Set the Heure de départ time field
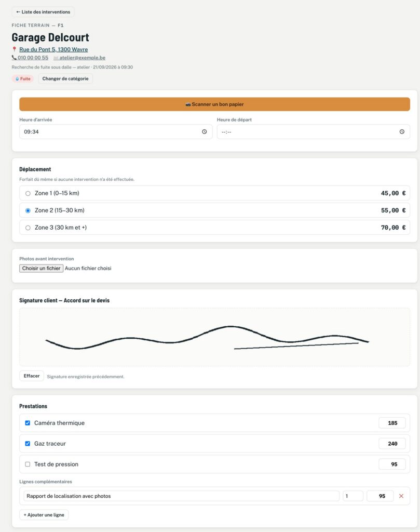The width and height of the screenshot is (420, 532). (x=313, y=131)
